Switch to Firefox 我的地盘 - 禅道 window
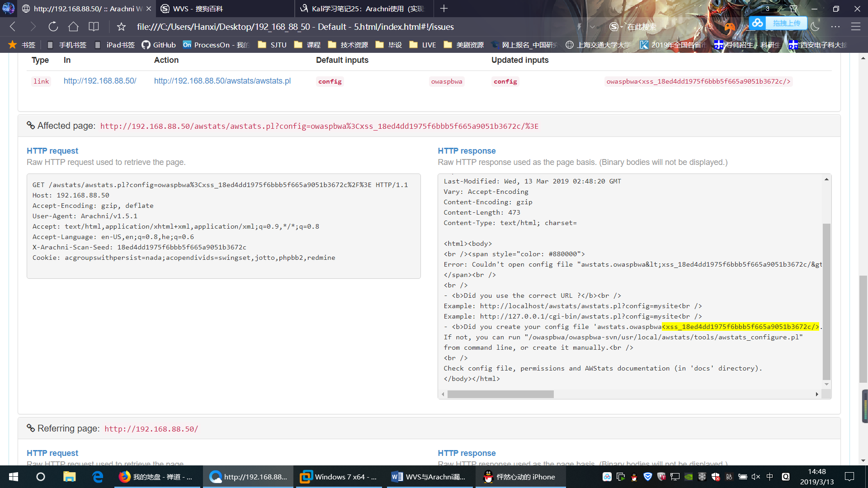 coord(157,477)
